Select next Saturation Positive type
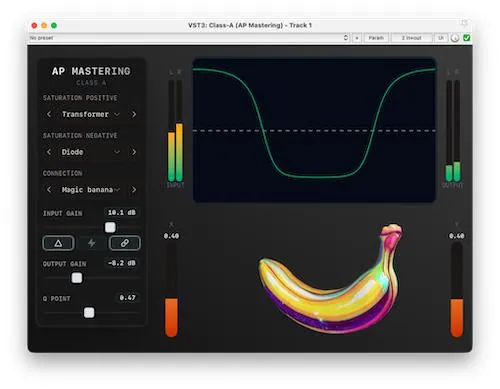Image resolution: width=500 pixels, height=389 pixels. (134, 114)
